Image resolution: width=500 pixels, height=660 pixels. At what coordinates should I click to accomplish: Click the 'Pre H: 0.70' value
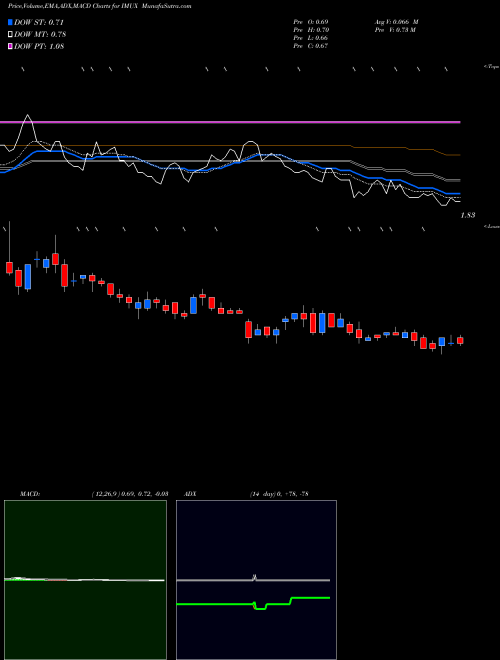(311, 30)
